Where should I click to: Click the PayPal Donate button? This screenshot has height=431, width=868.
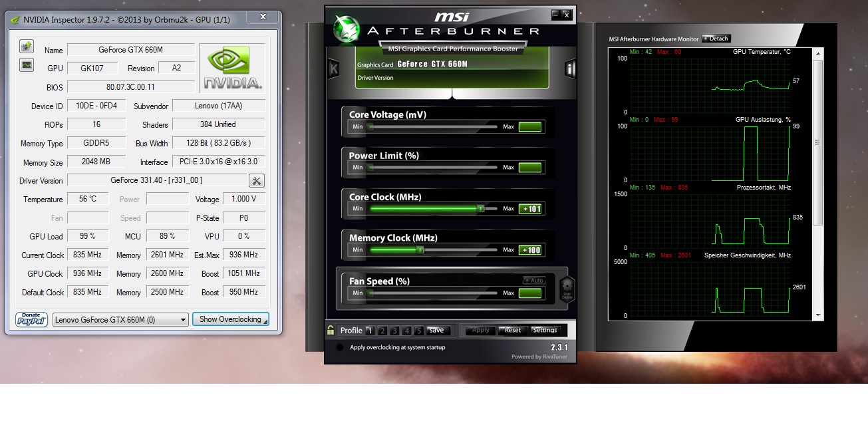(31, 319)
